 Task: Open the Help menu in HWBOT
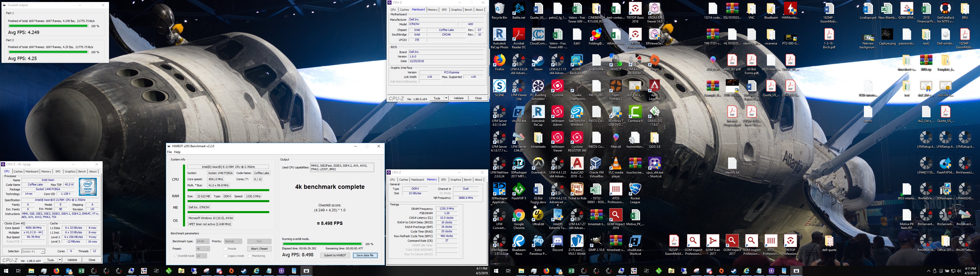(177, 152)
